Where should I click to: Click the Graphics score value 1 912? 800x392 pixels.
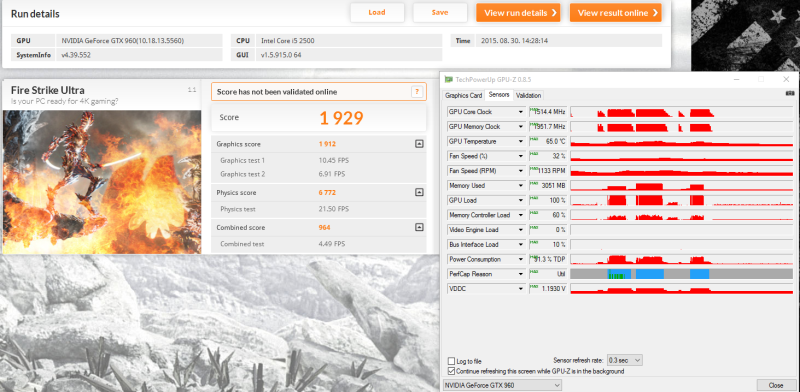327,144
